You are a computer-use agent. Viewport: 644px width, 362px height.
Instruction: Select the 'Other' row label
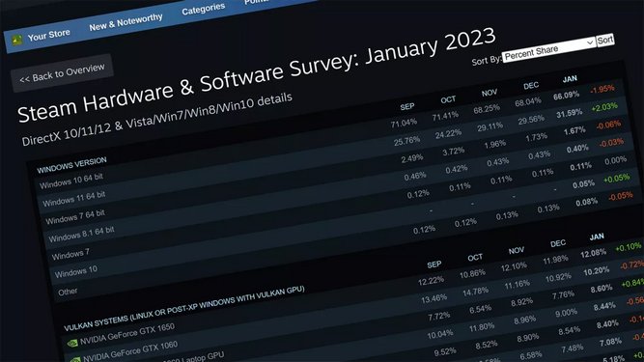pyautogui.click(x=68, y=292)
